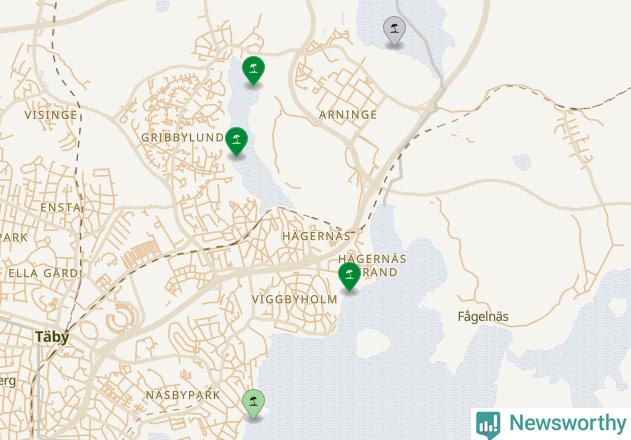Click the gray beach marker near the top
Viewport: 631px width, 440px height.
point(394,31)
